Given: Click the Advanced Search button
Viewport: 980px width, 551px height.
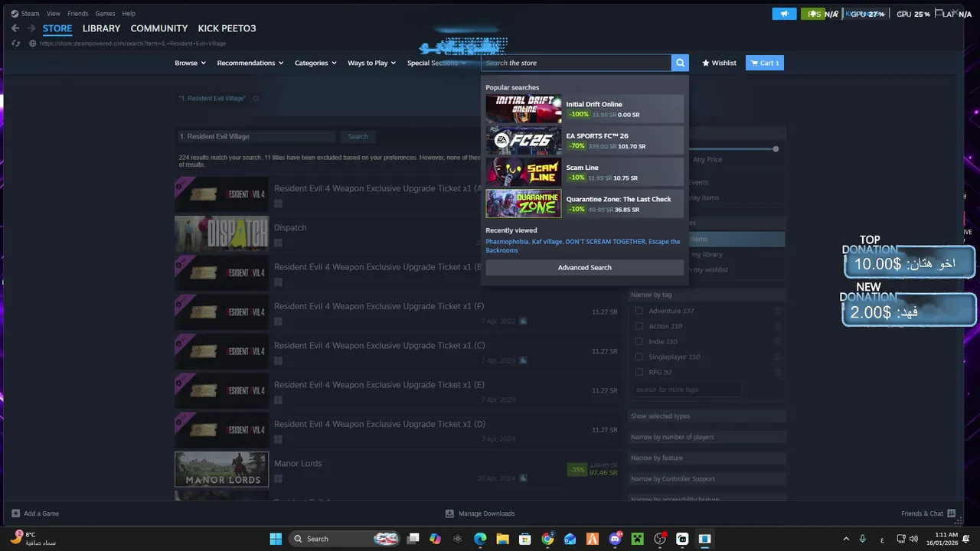Looking at the screenshot, I should click(584, 268).
